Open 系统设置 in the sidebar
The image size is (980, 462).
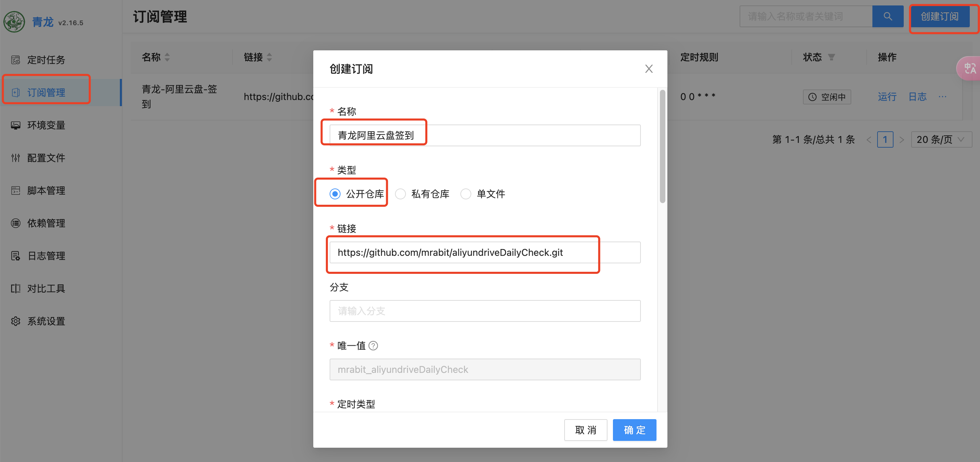click(x=61, y=321)
